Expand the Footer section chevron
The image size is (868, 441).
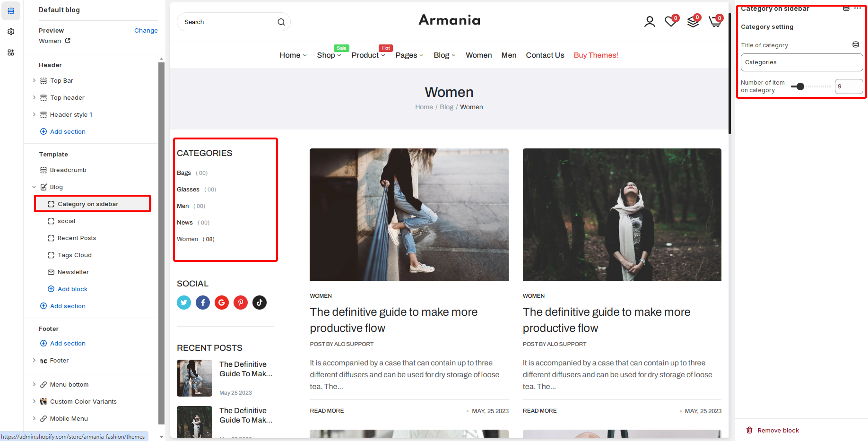[x=34, y=361]
